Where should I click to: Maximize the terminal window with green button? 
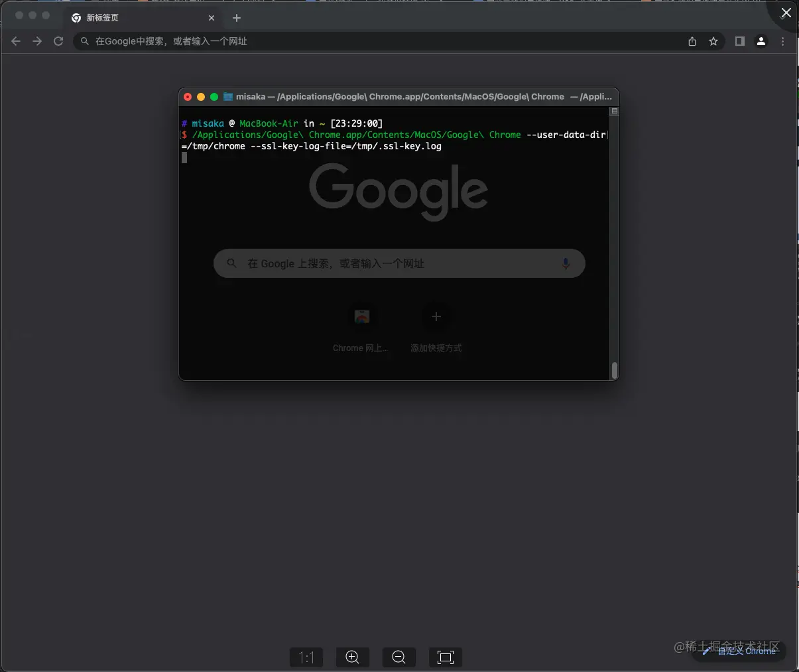[x=214, y=97]
